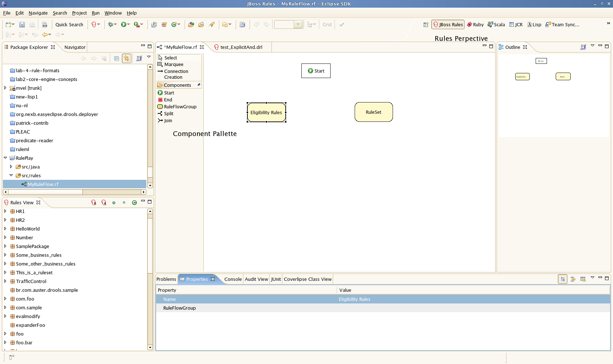Toggle Link with Editor in Package Explorer
613x364 pixels.
click(127, 58)
